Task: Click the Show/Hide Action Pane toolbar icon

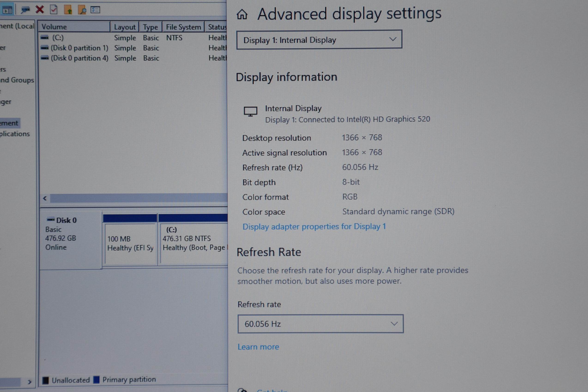Action: 7,10
